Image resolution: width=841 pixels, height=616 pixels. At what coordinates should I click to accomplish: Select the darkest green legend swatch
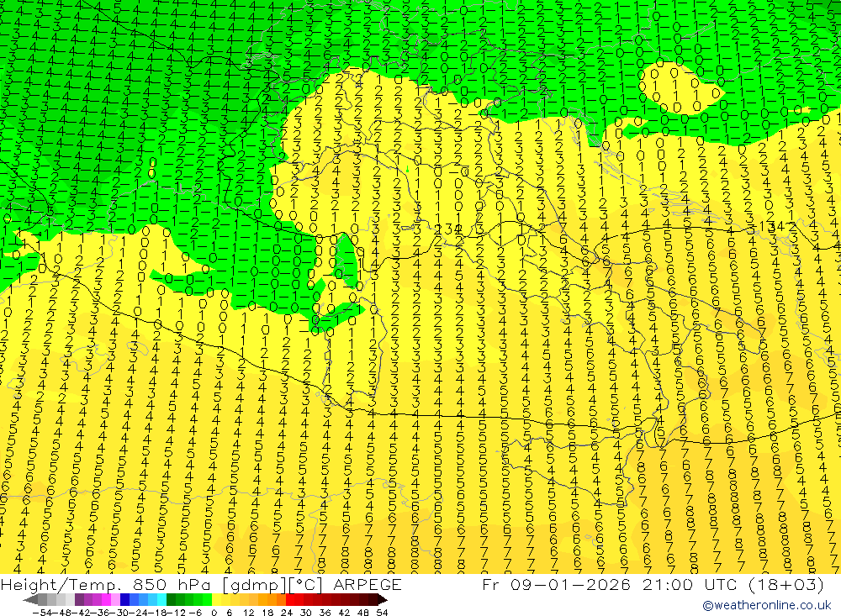(171, 600)
